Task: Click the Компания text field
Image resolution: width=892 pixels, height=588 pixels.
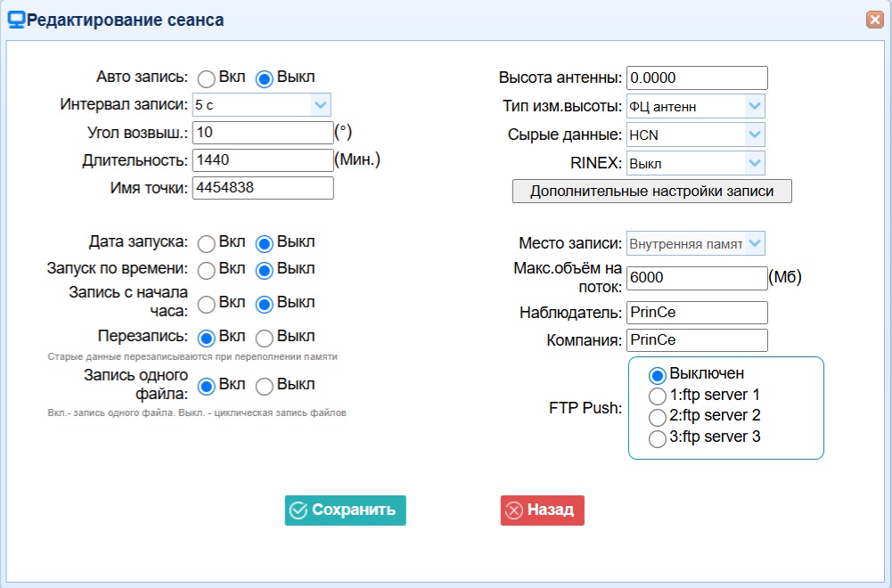Action: 697,340
